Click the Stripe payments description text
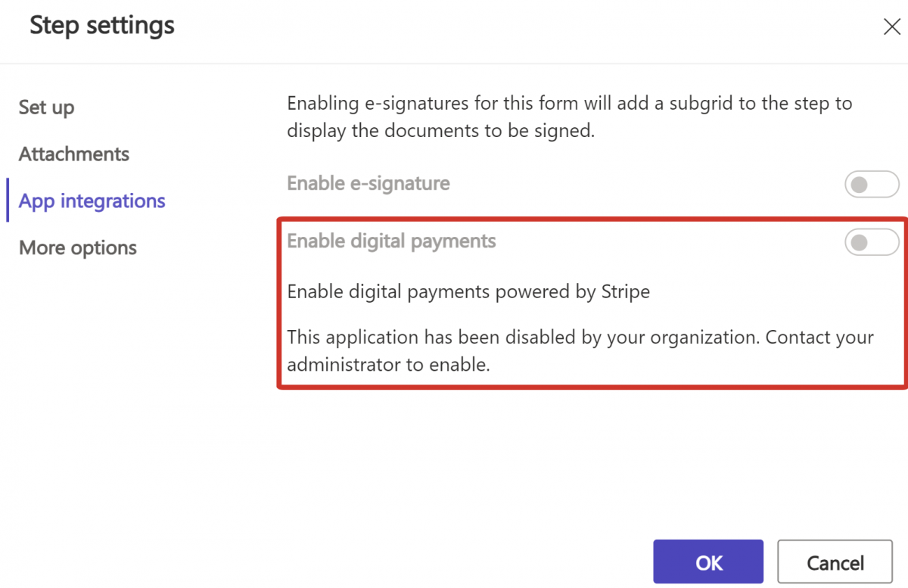The image size is (908, 588). (468, 291)
